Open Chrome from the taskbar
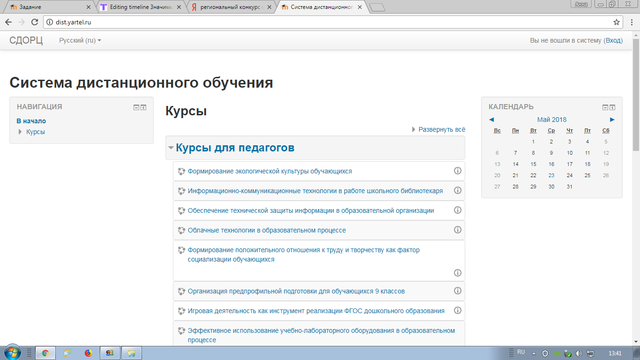Screen dimensions: 640x360 coord(45,353)
